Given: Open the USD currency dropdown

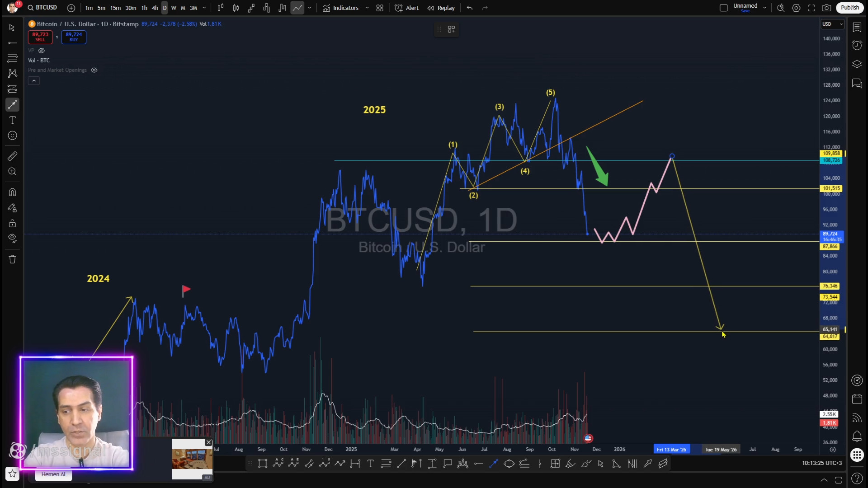Looking at the screenshot, I should click(x=832, y=24).
